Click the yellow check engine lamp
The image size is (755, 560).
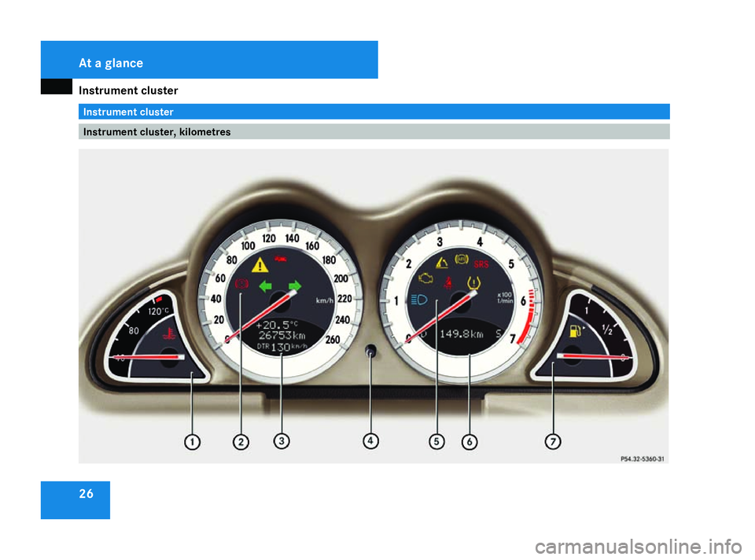coord(425,278)
